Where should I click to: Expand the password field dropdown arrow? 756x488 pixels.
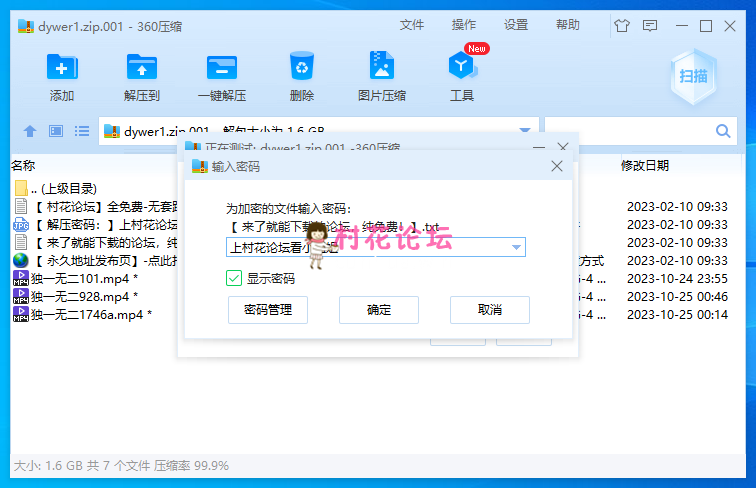tap(516, 247)
